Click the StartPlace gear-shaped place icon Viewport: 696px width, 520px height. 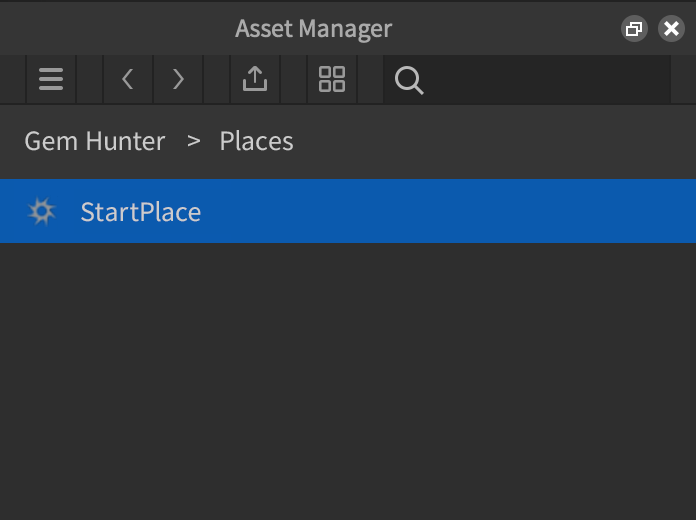click(41, 212)
